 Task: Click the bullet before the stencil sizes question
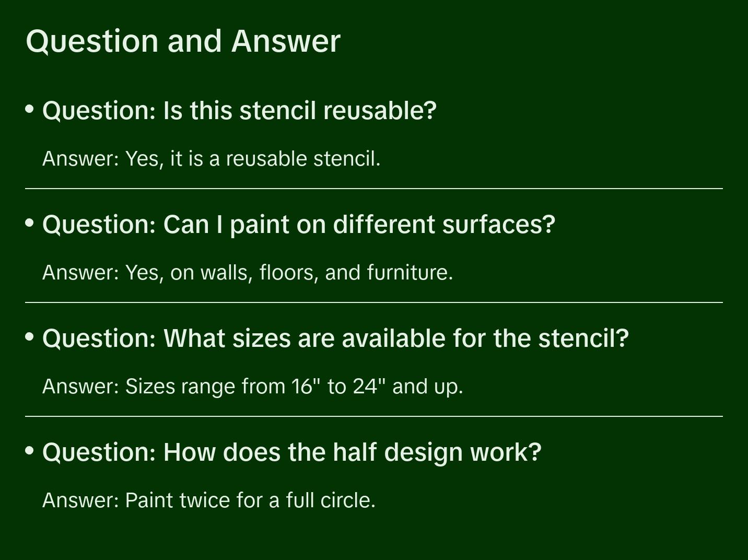pyautogui.click(x=30, y=337)
